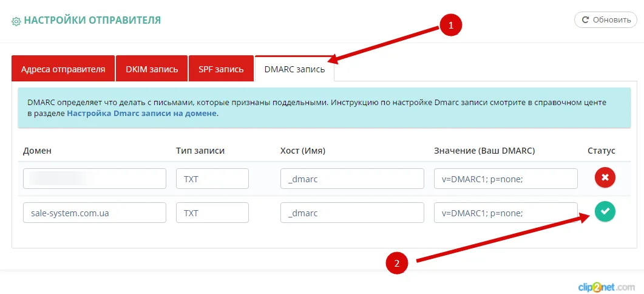This screenshot has width=644, height=294.
Task: Click the _dmarc host field for sale-system.com.ua
Action: (352, 213)
